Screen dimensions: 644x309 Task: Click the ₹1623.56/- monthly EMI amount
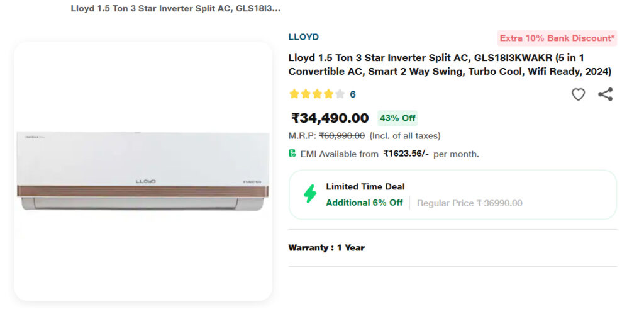click(406, 154)
